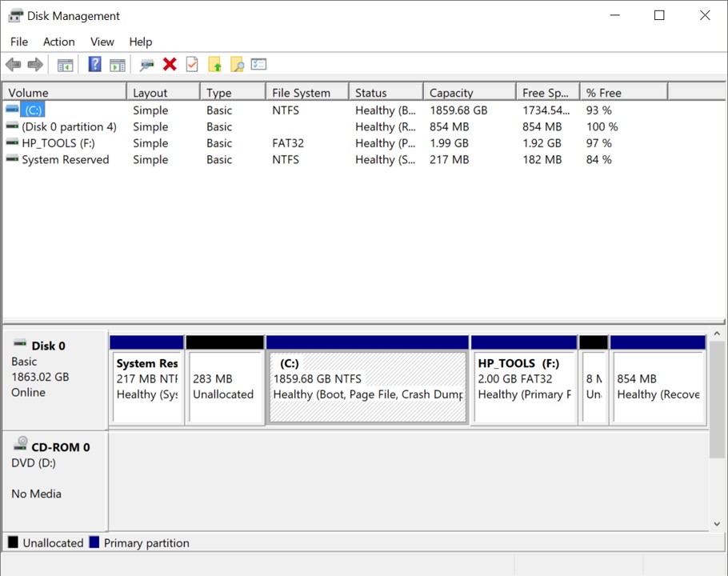Click the scroll down arrow of disk pane
The height and width of the screenshot is (576, 728).
[717, 523]
